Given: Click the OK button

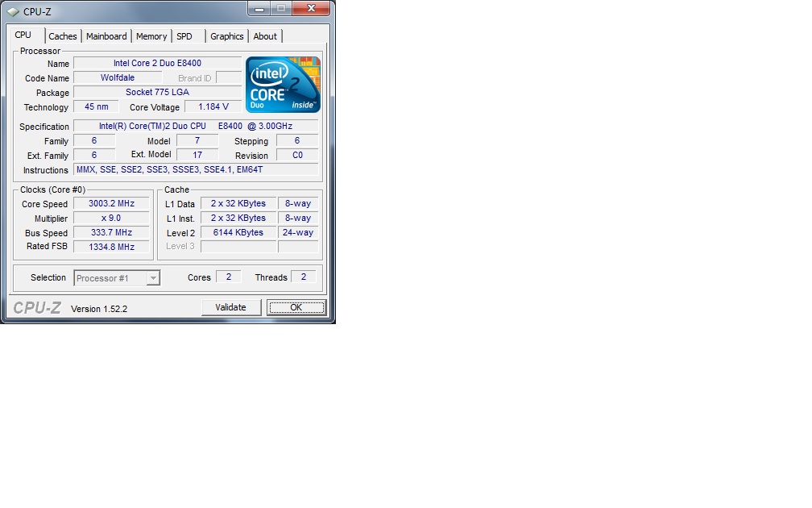Looking at the screenshot, I should pyautogui.click(x=296, y=307).
